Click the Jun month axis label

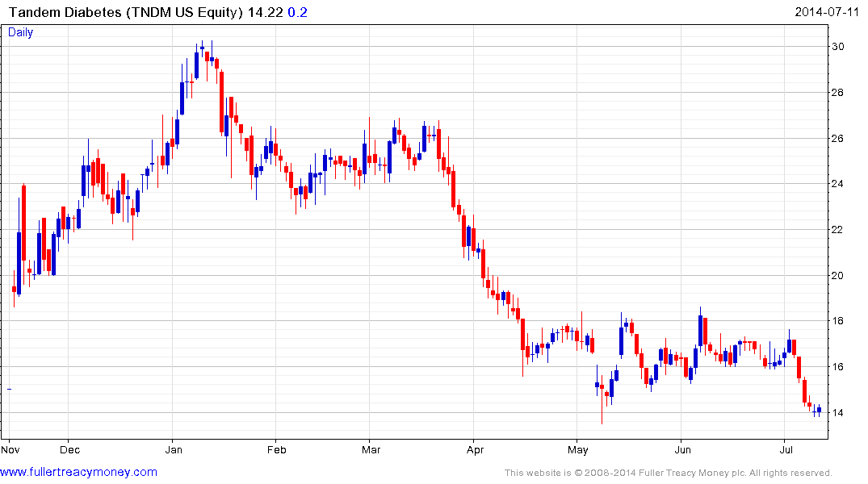[x=682, y=449]
